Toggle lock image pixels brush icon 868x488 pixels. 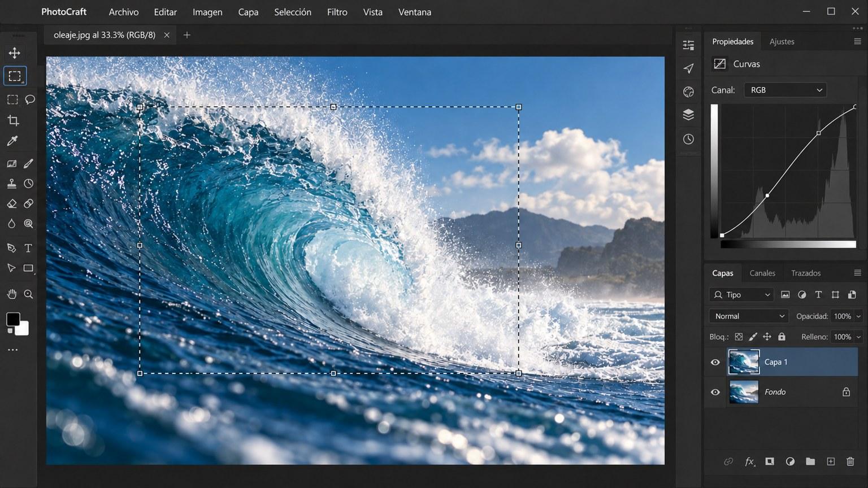tap(753, 337)
